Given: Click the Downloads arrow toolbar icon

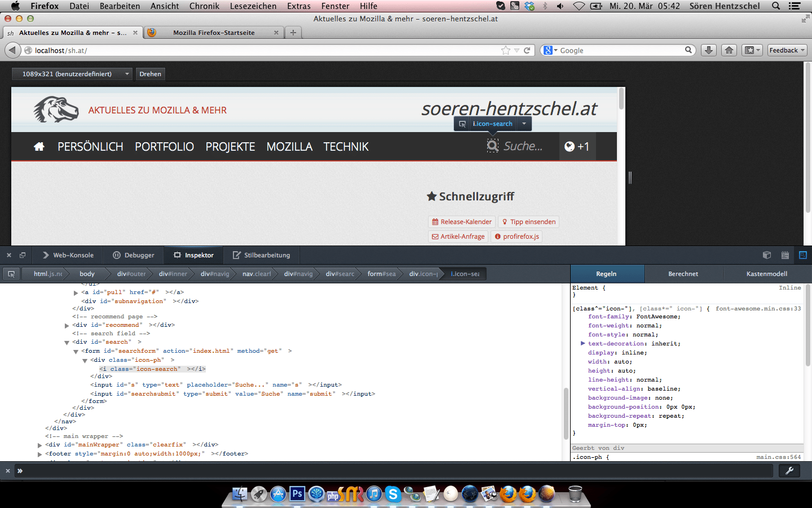Looking at the screenshot, I should point(709,50).
